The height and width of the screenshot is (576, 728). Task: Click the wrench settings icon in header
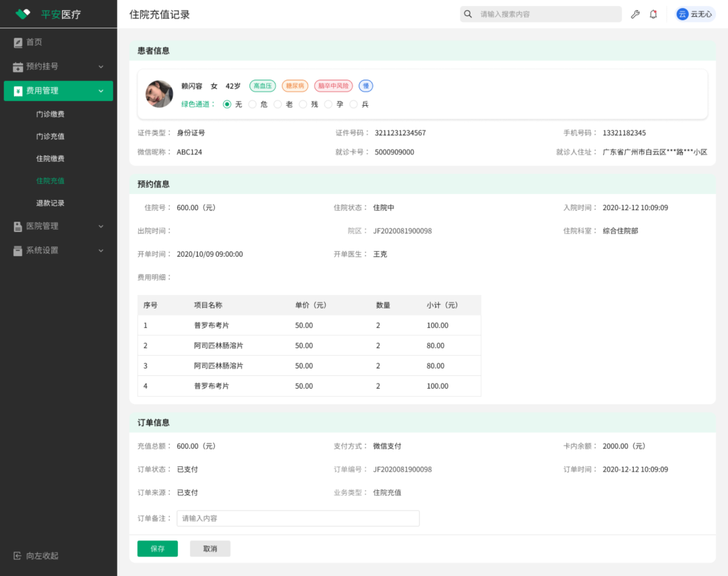coord(635,14)
